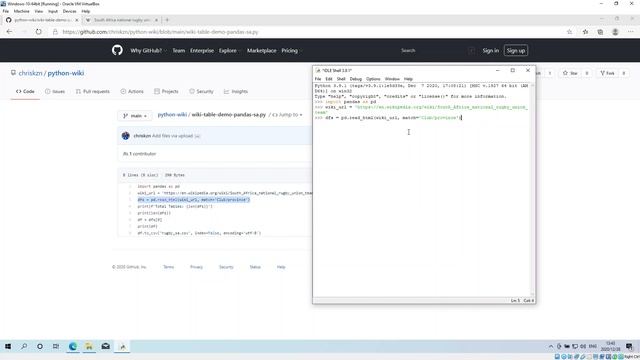
Task: Open Marketplace link in GitHub header
Action: coord(261,51)
